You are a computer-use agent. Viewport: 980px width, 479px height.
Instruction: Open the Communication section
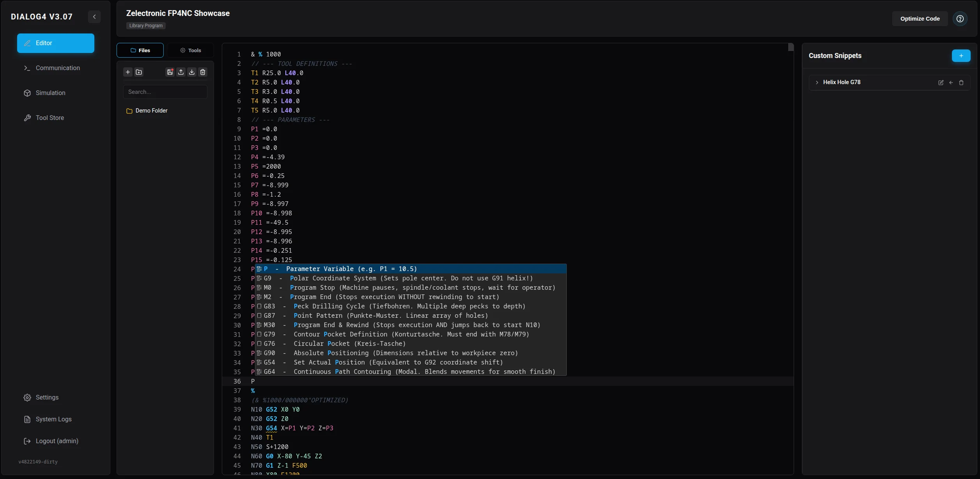pyautogui.click(x=56, y=68)
